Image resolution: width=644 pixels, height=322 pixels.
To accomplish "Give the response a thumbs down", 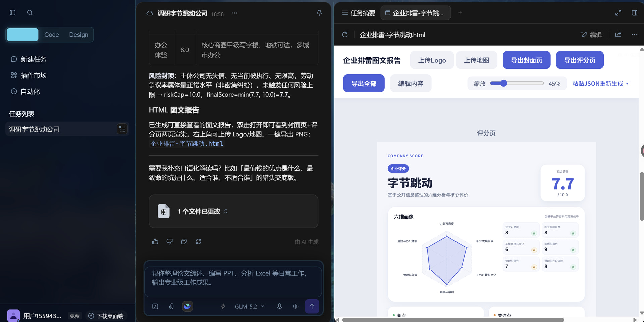I will tap(169, 241).
